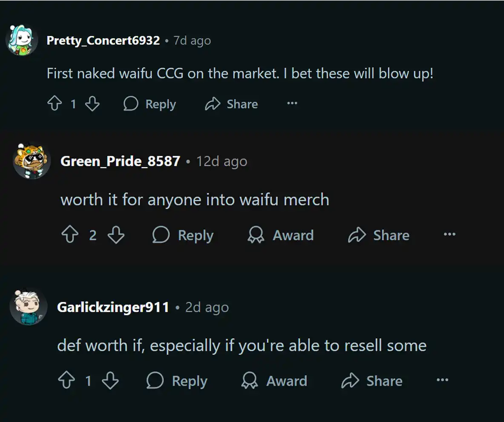Open Award options on Green_Pride_8587's comment
504x422 pixels.
[281, 235]
